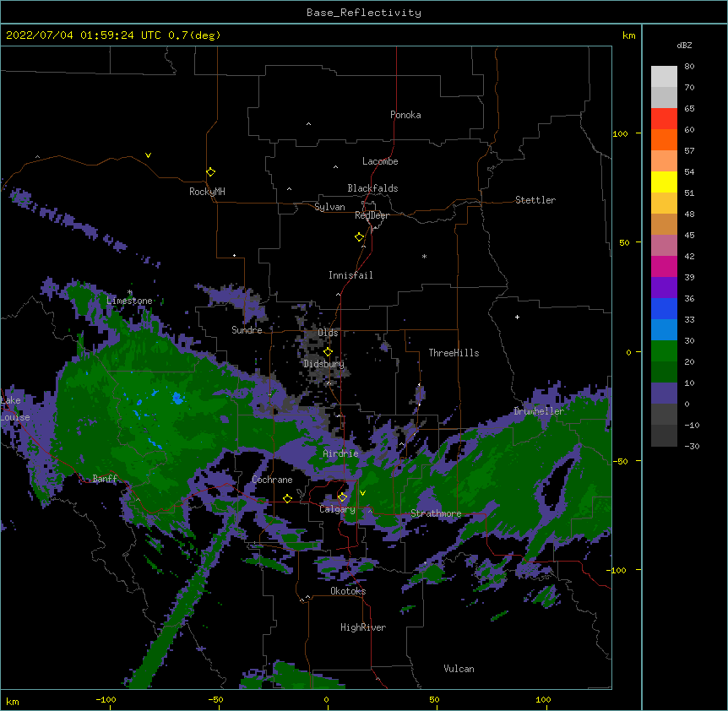Select the green 30 dBZ legend swatch

(x=664, y=351)
